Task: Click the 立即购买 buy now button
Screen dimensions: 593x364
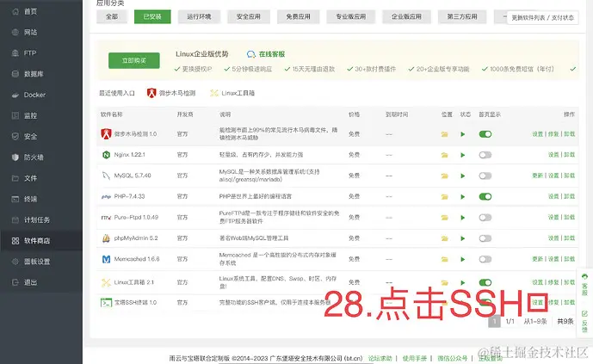Action: click(x=134, y=60)
